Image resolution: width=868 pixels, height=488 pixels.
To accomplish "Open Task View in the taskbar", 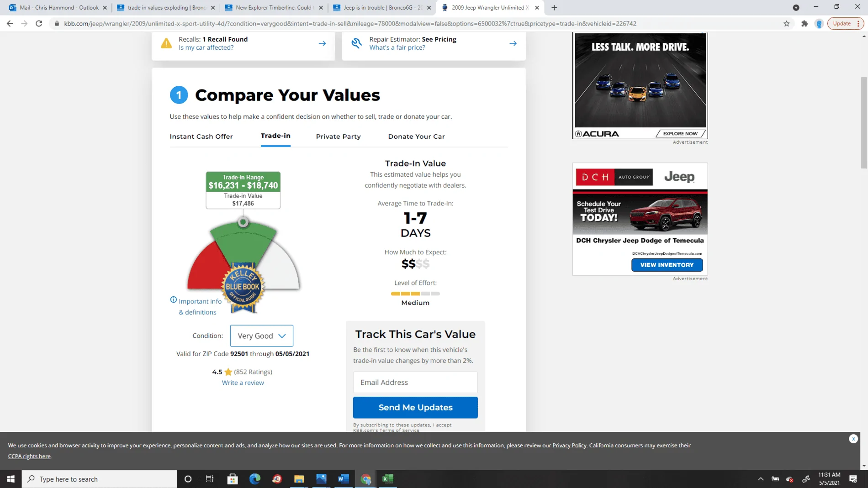I will coord(210,479).
